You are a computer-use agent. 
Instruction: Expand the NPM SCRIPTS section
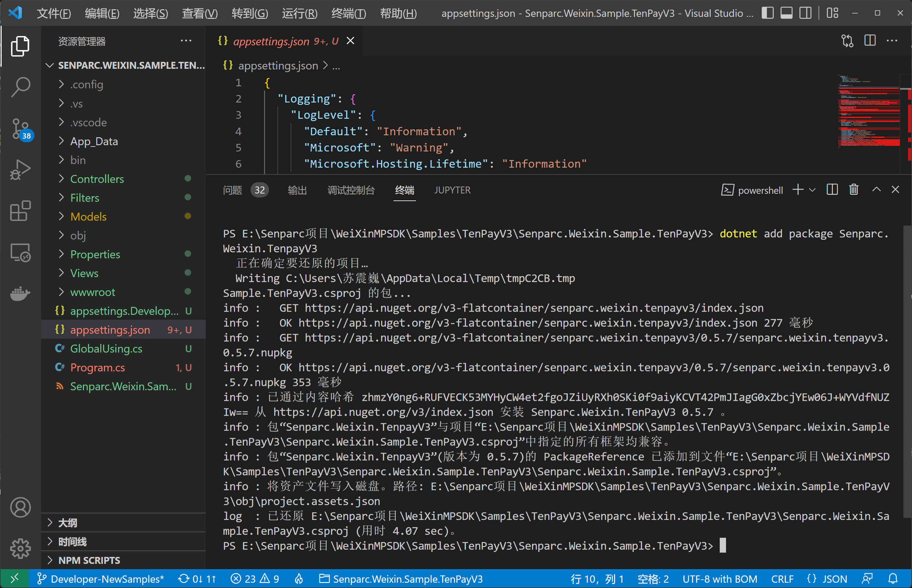tap(123, 560)
